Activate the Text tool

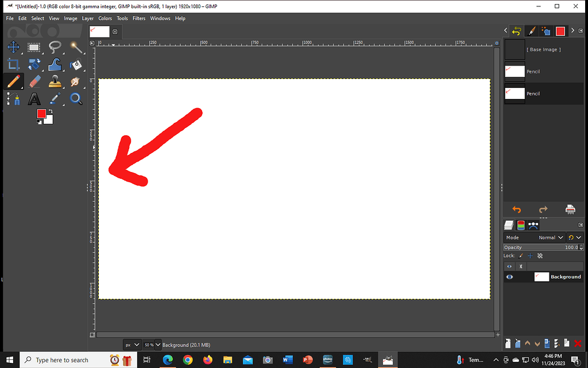coord(34,98)
